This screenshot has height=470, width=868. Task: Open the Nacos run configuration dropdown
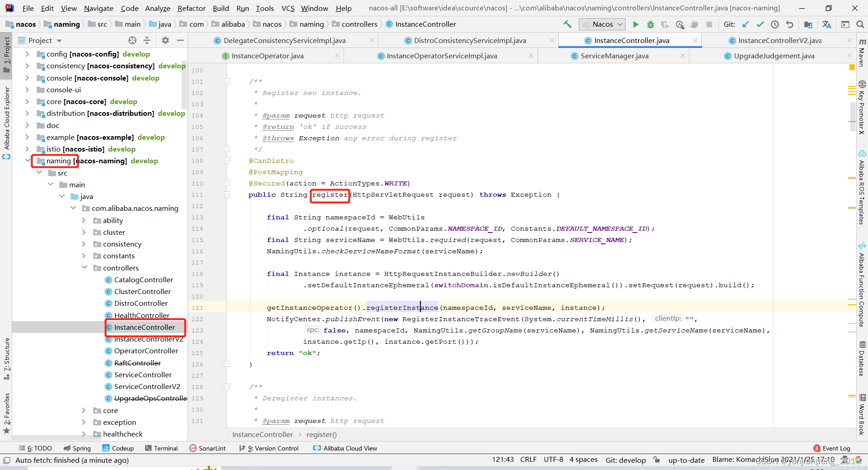point(602,24)
